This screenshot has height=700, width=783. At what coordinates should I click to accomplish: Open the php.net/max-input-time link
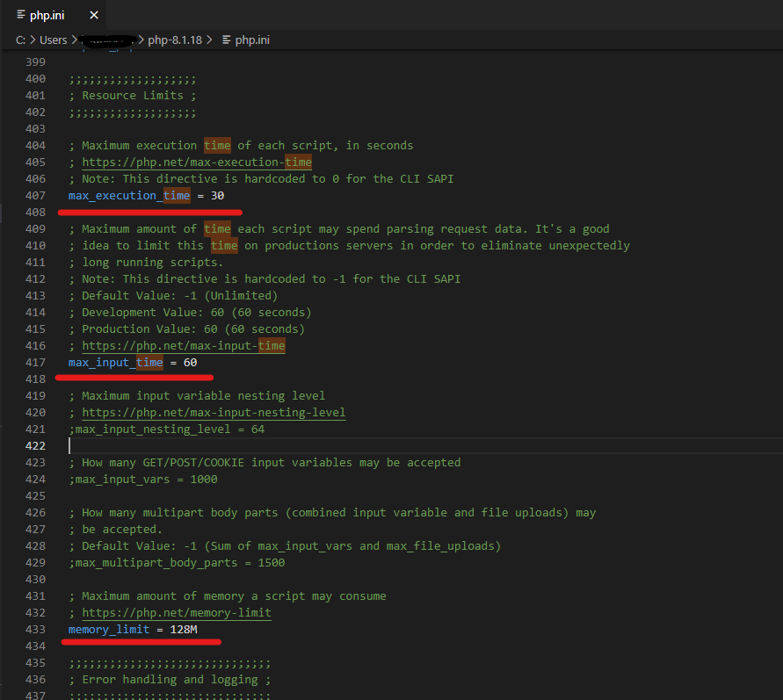tap(184, 346)
